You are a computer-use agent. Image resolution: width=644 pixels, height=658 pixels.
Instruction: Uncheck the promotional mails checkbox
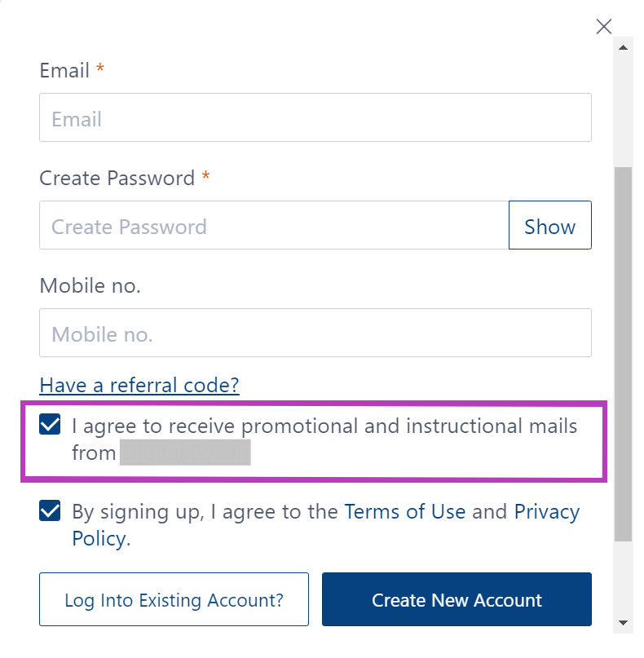50,425
